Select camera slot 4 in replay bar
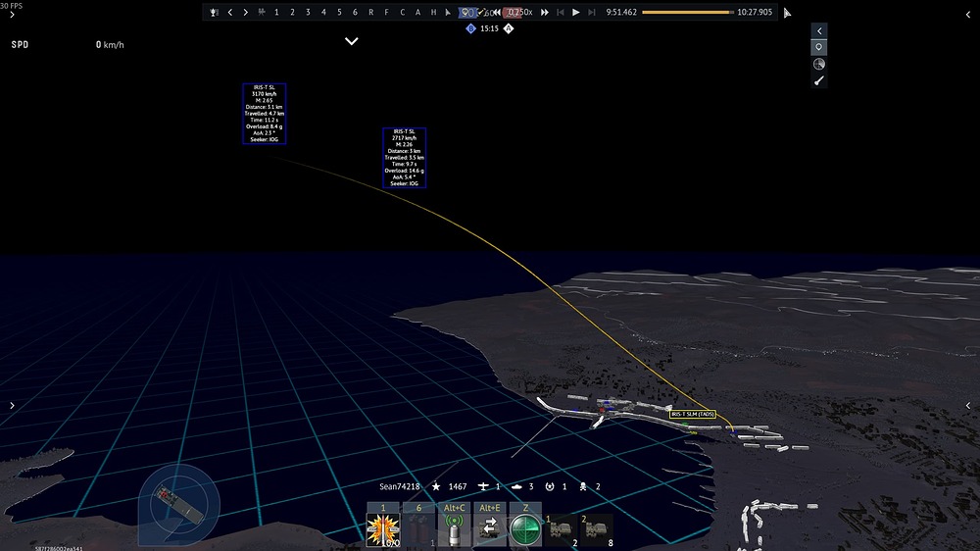 [323, 12]
